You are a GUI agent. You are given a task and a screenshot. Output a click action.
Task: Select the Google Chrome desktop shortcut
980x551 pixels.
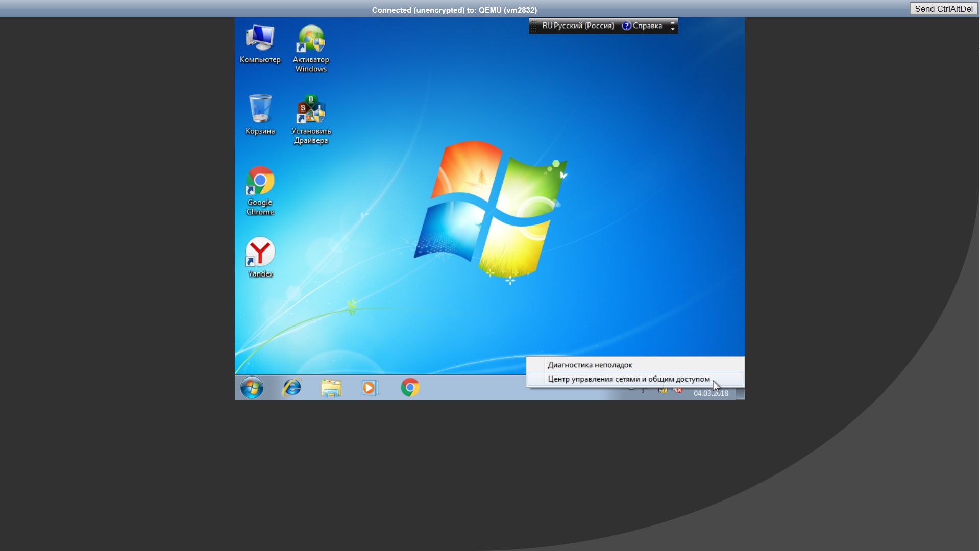coord(260,191)
